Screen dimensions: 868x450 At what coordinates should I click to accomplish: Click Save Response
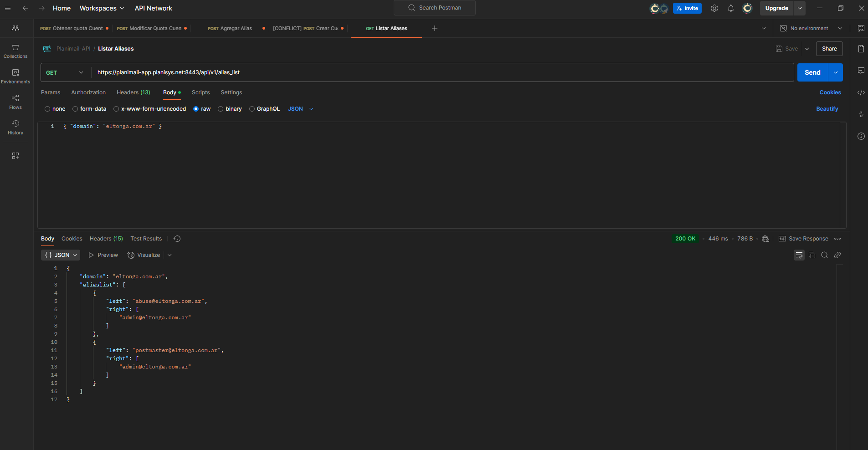803,239
